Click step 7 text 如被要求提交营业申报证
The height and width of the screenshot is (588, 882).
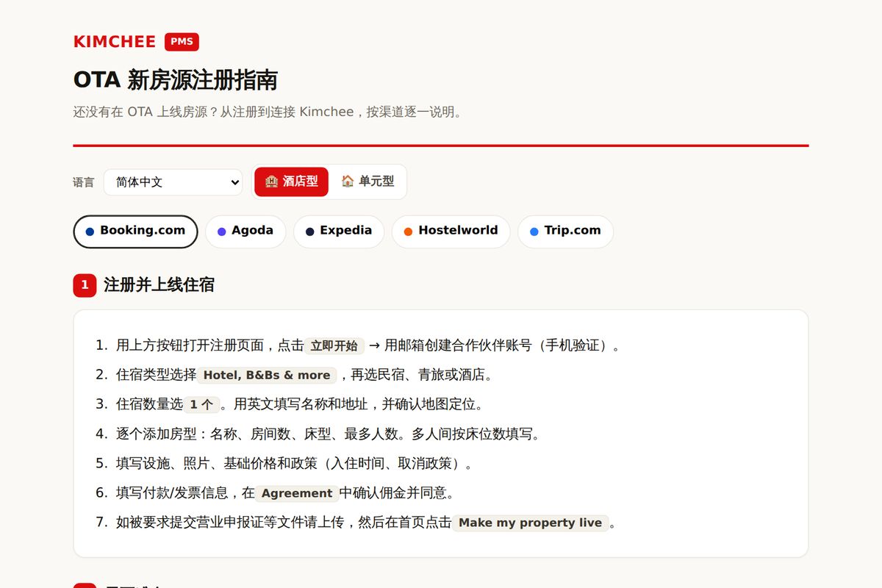coord(190,523)
